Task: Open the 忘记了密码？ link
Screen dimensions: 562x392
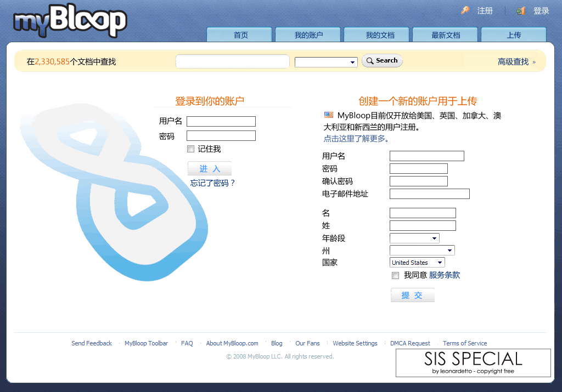Action: pos(212,183)
